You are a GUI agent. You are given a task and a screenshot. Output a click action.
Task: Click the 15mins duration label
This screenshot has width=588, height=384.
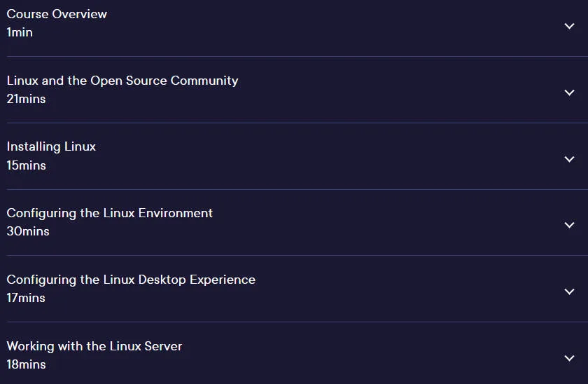point(27,165)
